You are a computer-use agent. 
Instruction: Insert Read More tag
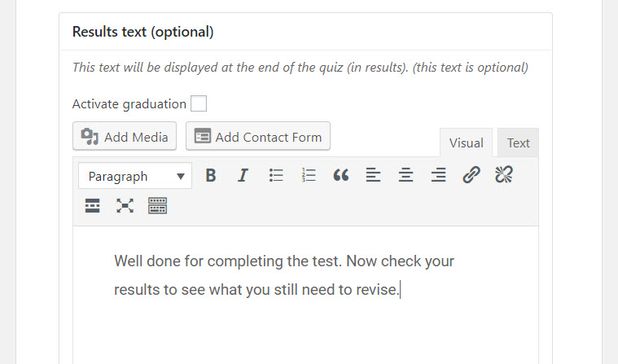[93, 206]
